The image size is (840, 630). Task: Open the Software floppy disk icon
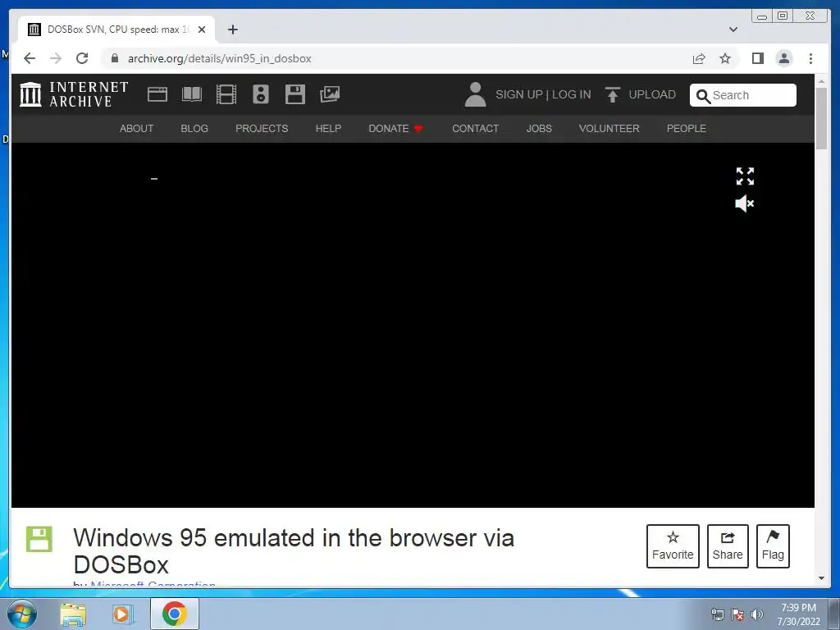coord(295,94)
